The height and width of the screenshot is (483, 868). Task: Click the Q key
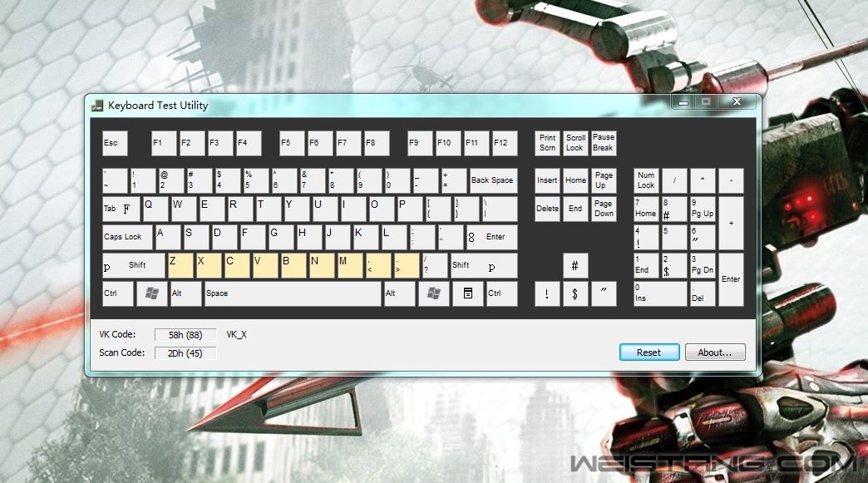click(x=155, y=209)
